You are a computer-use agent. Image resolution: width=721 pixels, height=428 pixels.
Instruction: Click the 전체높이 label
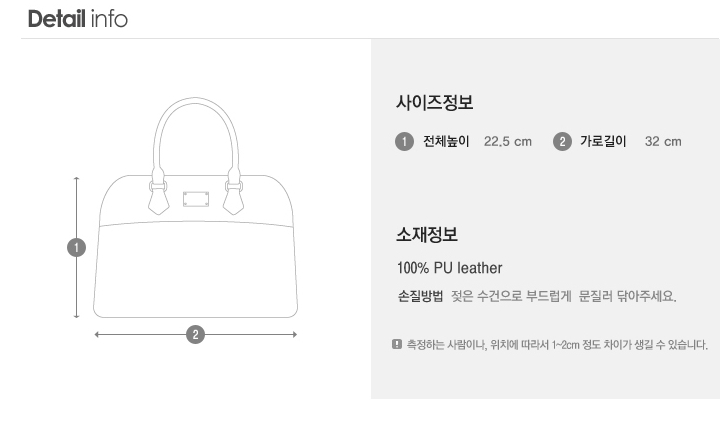(x=445, y=141)
